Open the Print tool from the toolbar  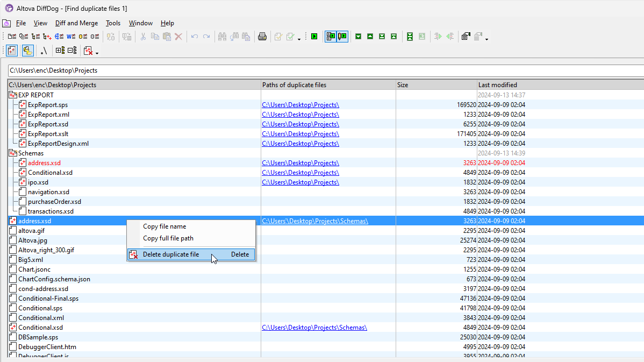(x=263, y=36)
